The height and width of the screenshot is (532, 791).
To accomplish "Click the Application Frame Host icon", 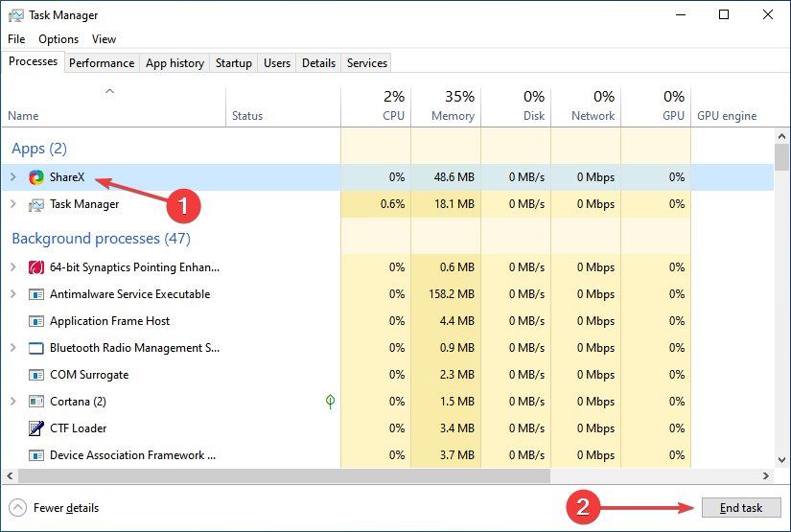I will 36,321.
